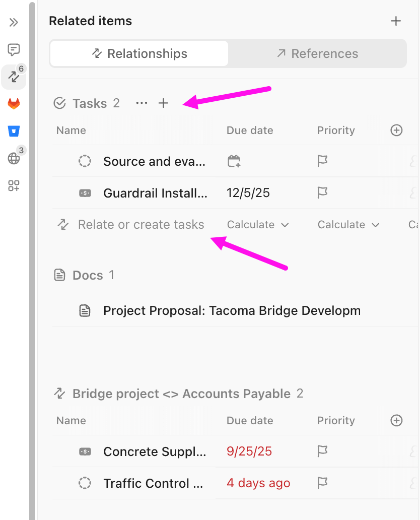The height and width of the screenshot is (520, 420).
Task: Open the comments panel icon
Action: 14,49
